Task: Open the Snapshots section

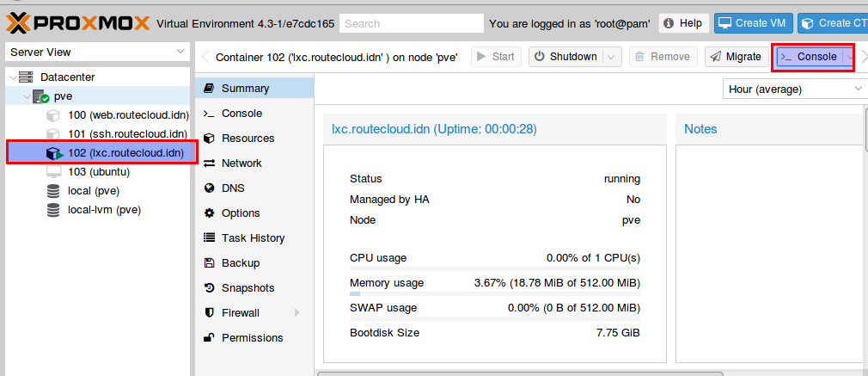Action: [248, 288]
